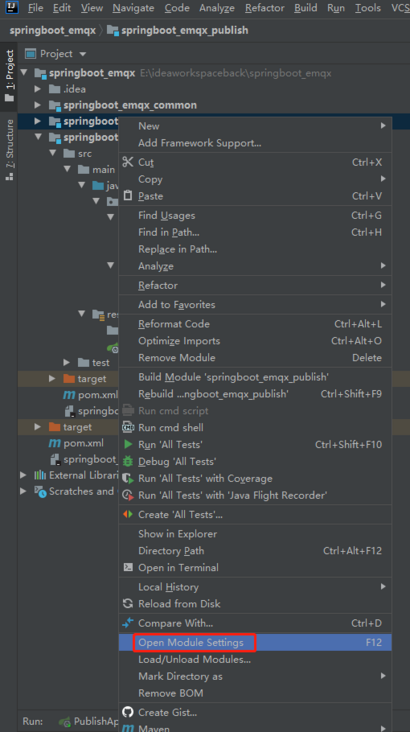Viewport: 410px width, 732px height.
Task: Open the Tools menu
Action: pos(368,7)
